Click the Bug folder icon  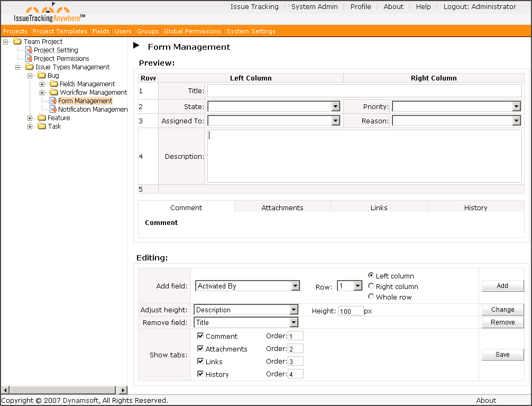pos(41,76)
